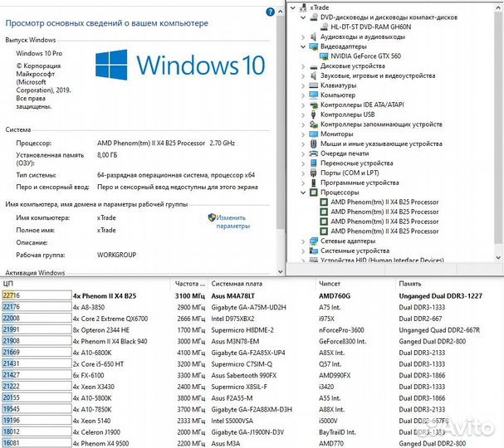
Task: Click the shield icon beside Изменить параметры
Action: pos(212,217)
